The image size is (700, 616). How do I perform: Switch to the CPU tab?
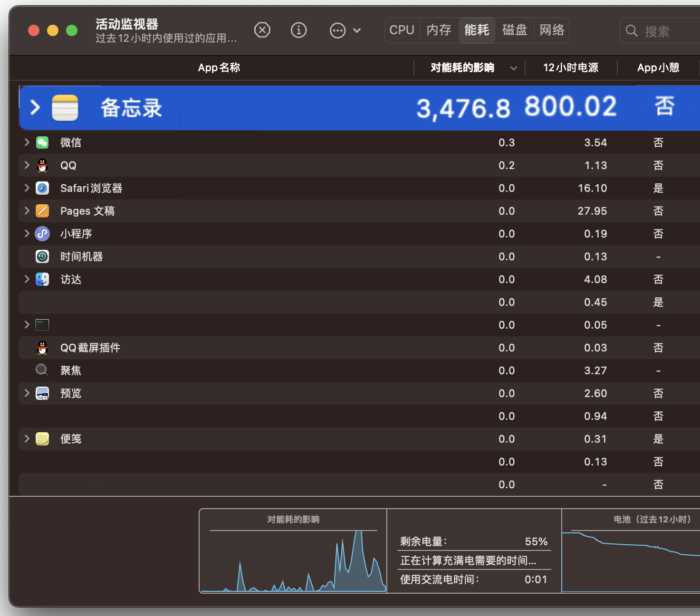[402, 30]
